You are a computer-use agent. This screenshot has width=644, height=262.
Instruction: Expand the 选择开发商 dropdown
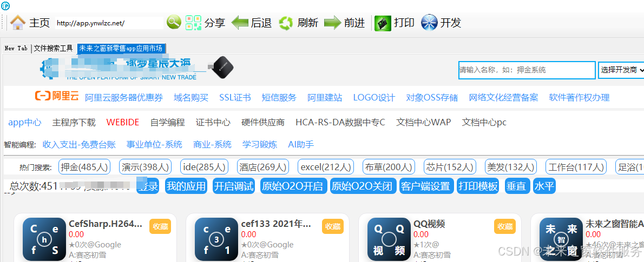[x=621, y=70]
